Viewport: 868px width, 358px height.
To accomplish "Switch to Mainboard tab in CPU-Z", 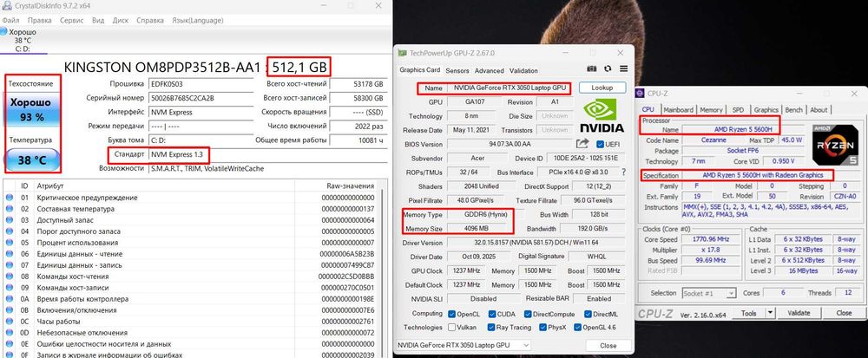I will click(678, 109).
